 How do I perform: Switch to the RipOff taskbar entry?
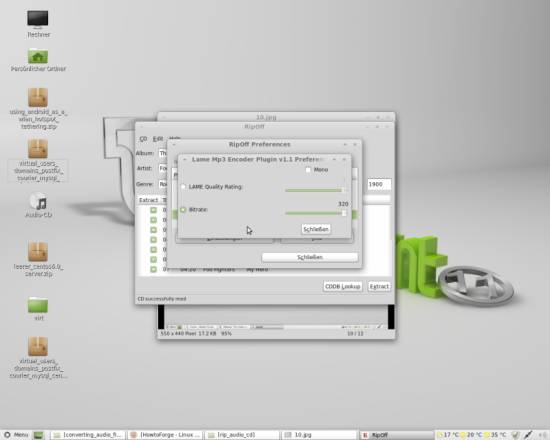[396, 435]
